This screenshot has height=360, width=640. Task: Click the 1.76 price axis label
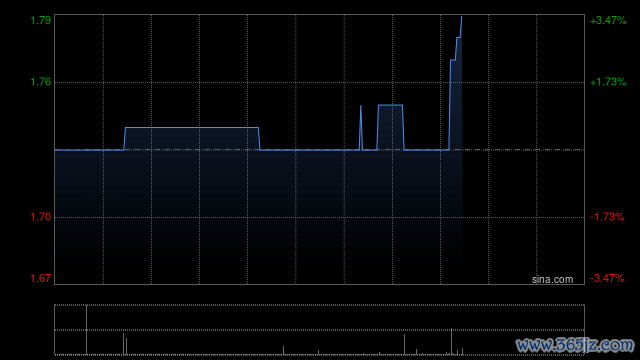click(x=41, y=82)
